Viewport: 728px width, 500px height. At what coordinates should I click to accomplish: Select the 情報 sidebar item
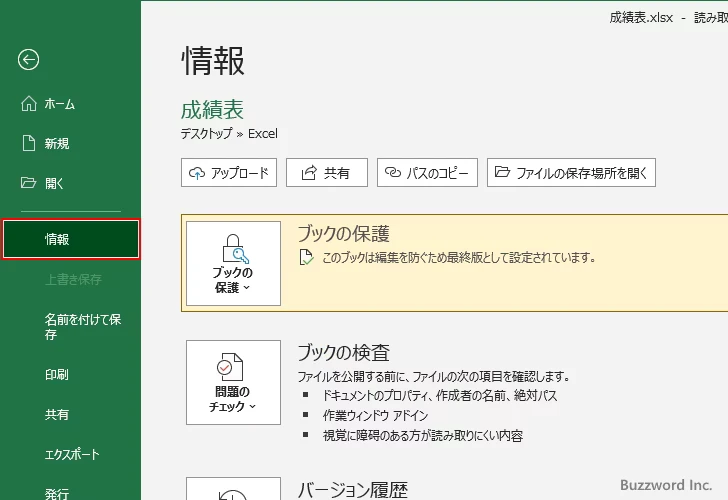[x=71, y=239]
